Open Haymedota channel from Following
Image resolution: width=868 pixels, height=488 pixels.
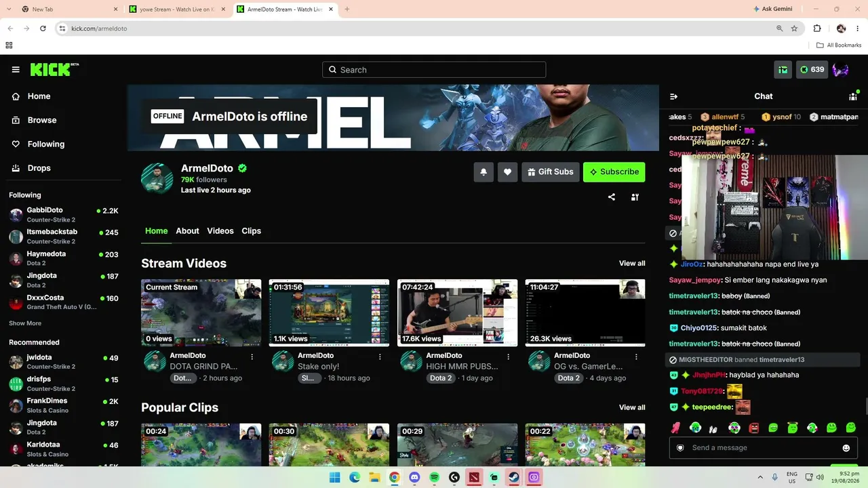click(64, 258)
